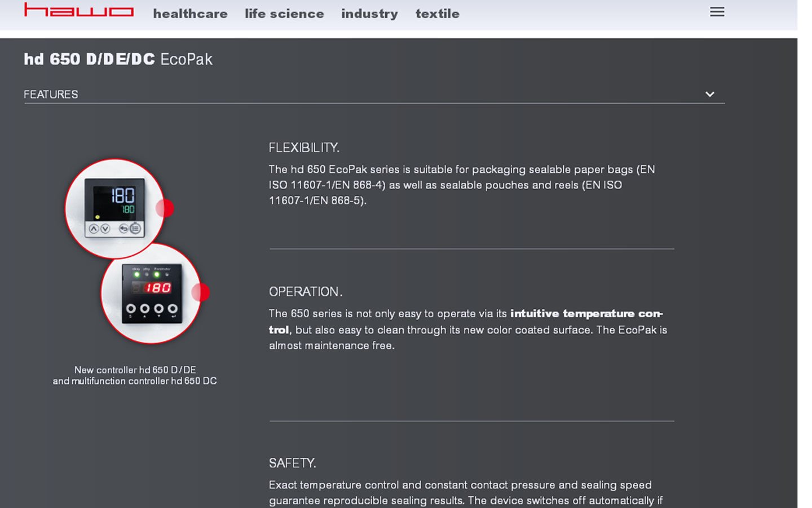
Task: Click the hawo logo
Action: pyautogui.click(x=79, y=10)
